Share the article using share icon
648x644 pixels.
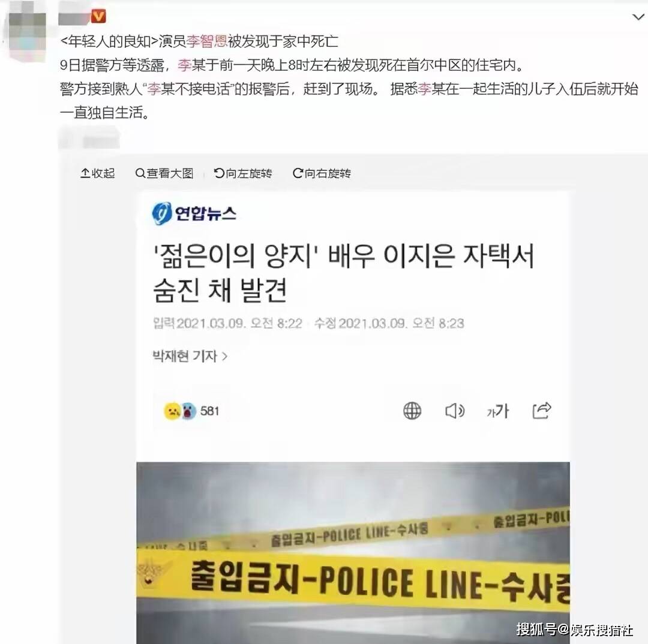(x=541, y=410)
